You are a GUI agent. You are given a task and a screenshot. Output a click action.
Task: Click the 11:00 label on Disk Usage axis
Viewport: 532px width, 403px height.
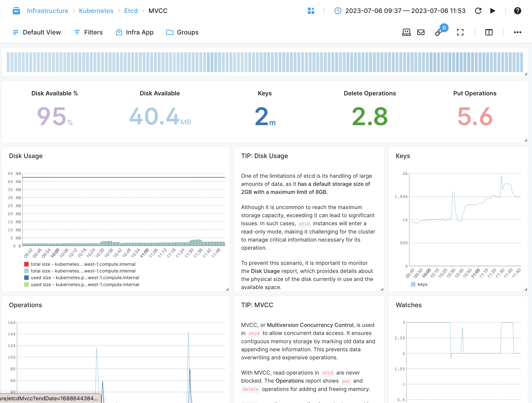pyautogui.click(x=145, y=253)
